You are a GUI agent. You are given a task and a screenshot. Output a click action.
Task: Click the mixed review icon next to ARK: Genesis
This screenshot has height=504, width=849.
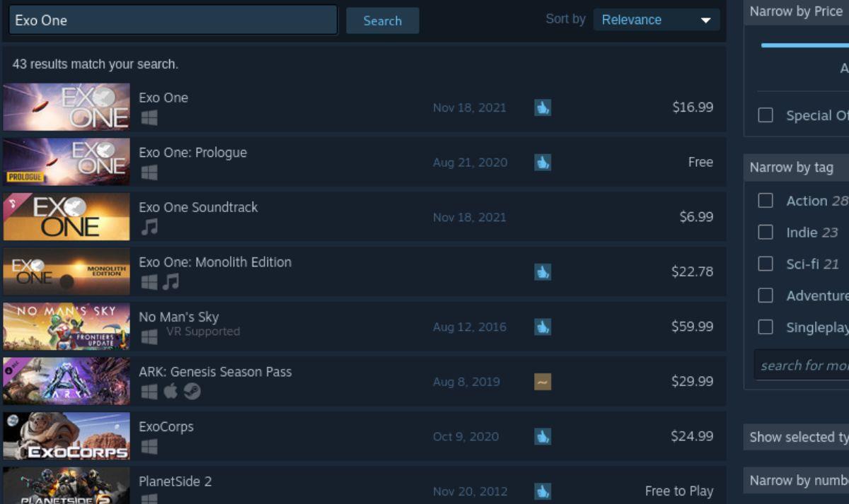coord(543,381)
